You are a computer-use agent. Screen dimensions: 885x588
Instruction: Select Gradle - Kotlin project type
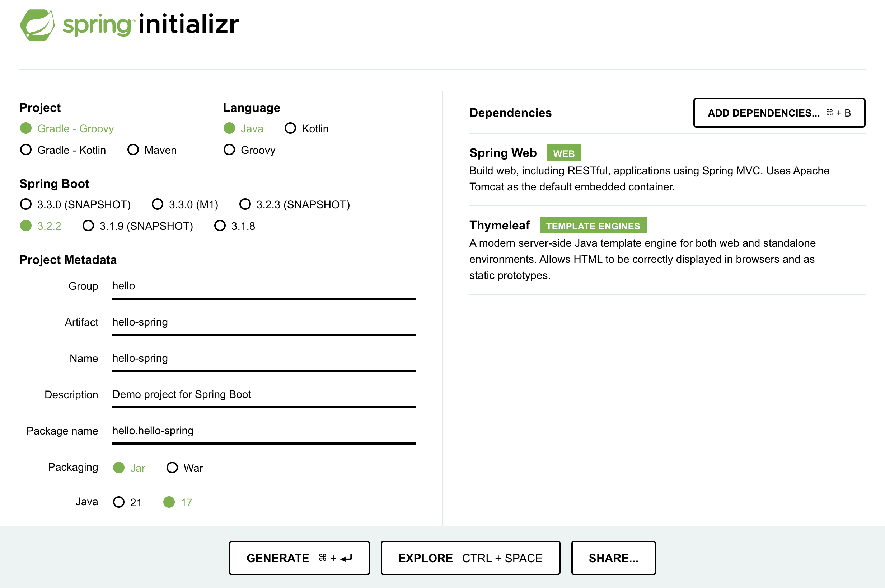coord(26,150)
